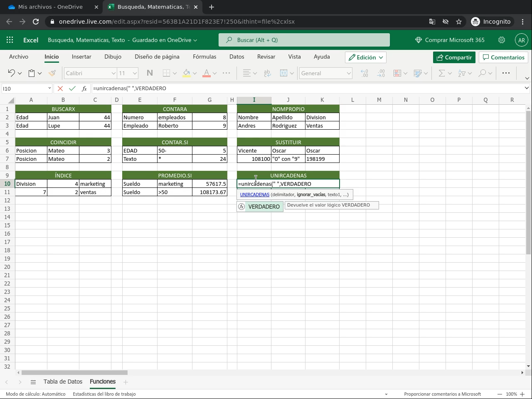
Task: Click the Format Painter brush icon
Action: coord(52,73)
